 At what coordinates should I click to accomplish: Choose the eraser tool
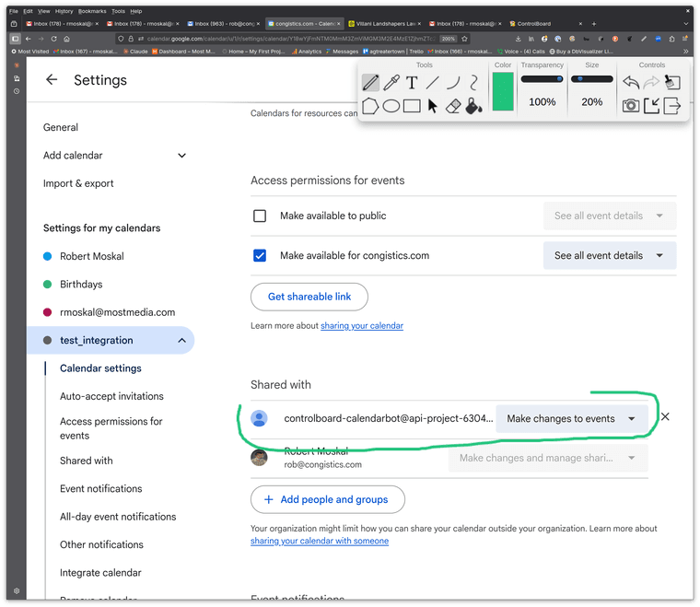click(452, 106)
